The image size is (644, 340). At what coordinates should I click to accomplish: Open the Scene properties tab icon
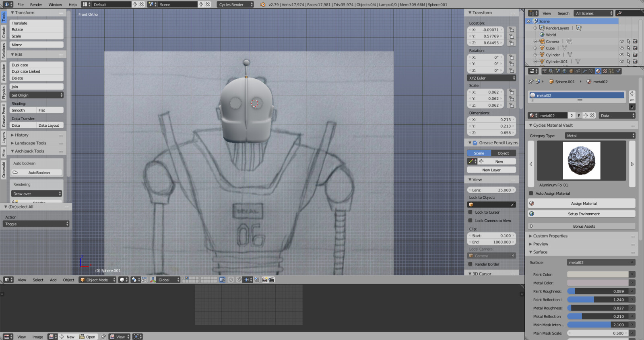tap(558, 71)
